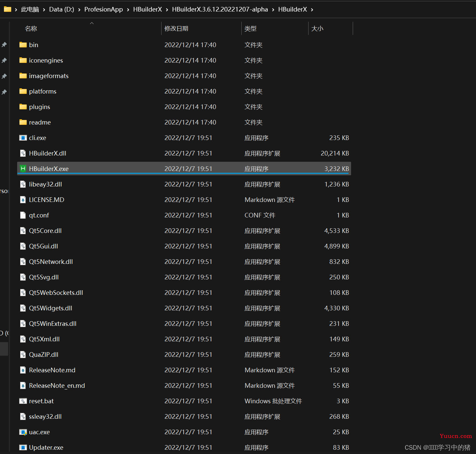This screenshot has height=454, width=476.
Task: Select the HBuilderX.exe file name
Action: point(49,169)
